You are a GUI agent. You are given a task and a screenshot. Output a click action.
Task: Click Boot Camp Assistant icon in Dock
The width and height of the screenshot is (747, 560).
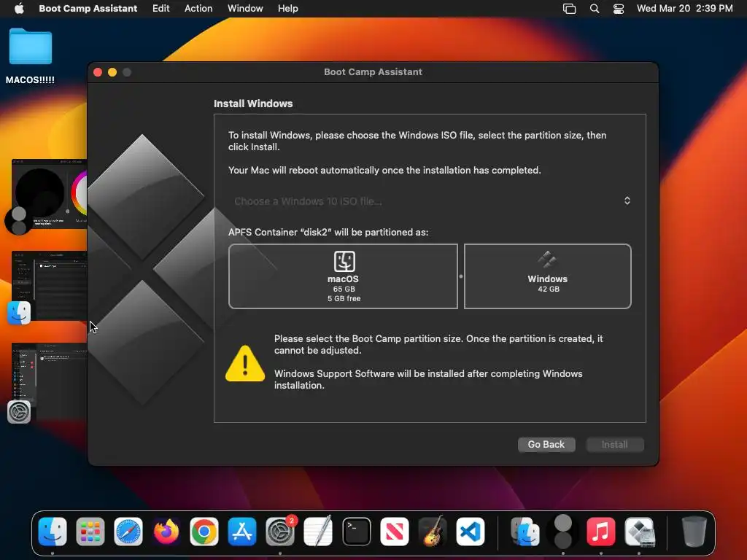point(639,531)
